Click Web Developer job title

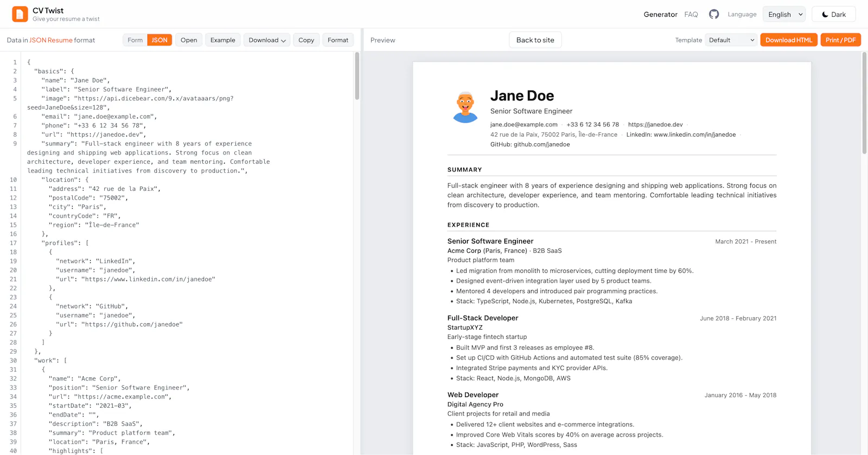pos(473,395)
